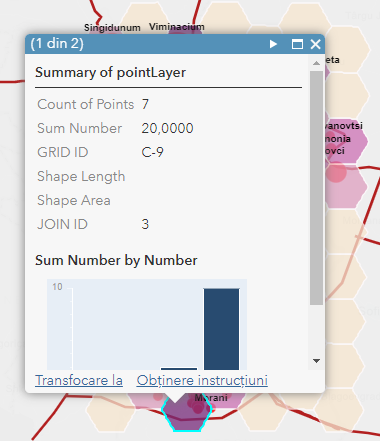
Task: Click the Morani map label
Action: click(211, 398)
